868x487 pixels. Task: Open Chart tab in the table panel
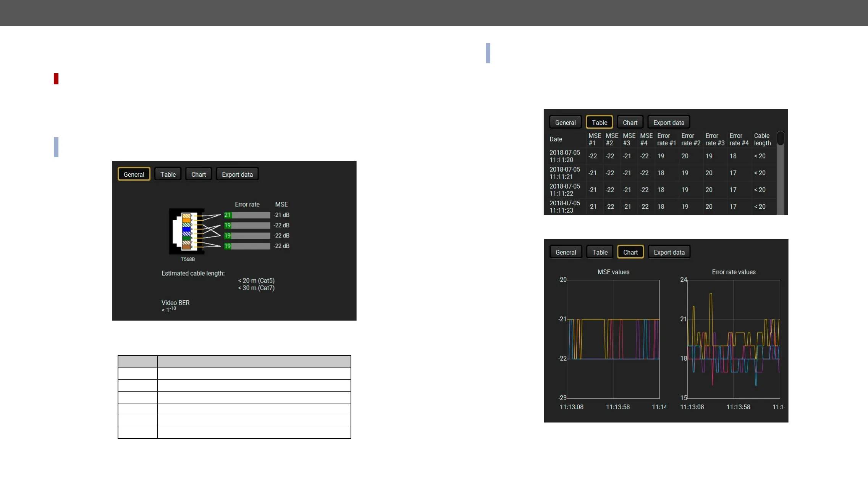point(630,123)
